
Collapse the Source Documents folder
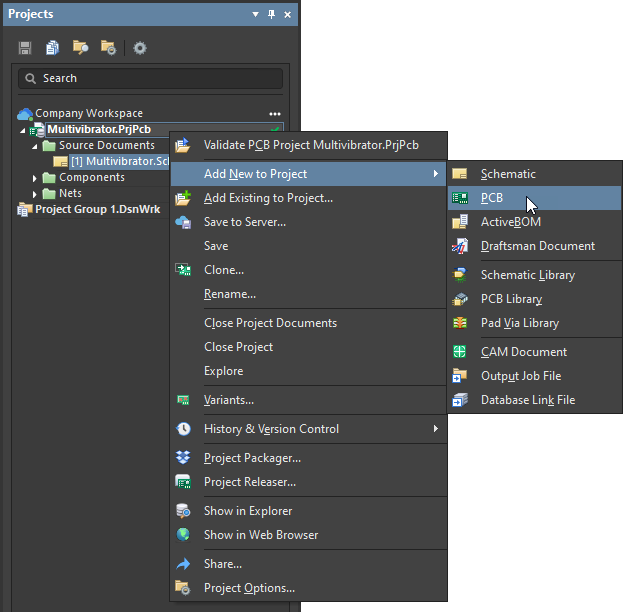point(35,146)
